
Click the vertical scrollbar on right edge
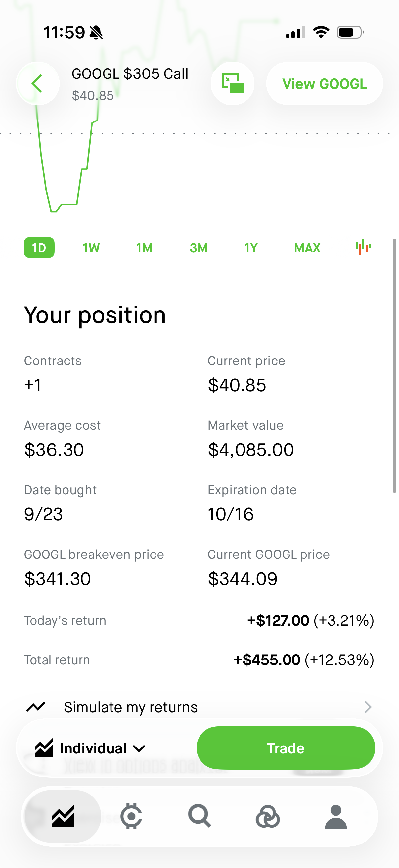click(394, 365)
